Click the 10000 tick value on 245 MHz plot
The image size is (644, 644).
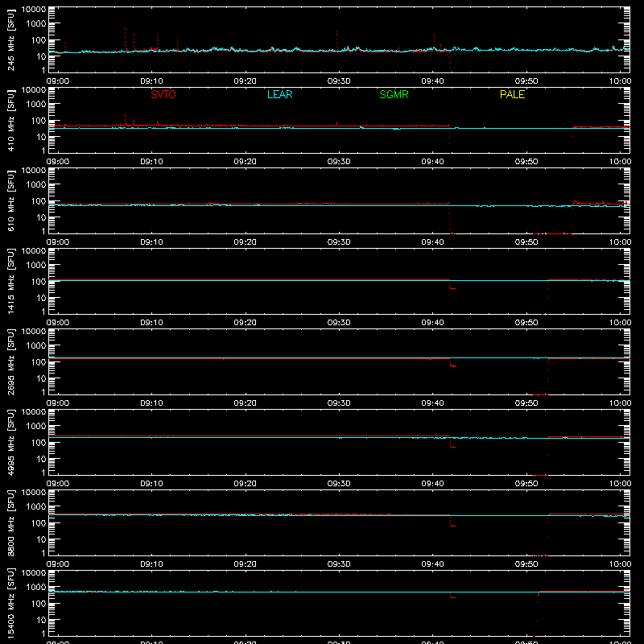[34, 10]
